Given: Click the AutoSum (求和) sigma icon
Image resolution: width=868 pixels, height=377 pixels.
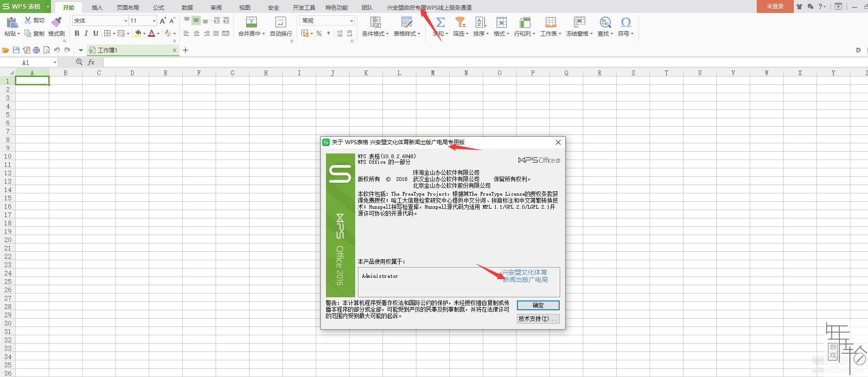Looking at the screenshot, I should click(x=440, y=22).
